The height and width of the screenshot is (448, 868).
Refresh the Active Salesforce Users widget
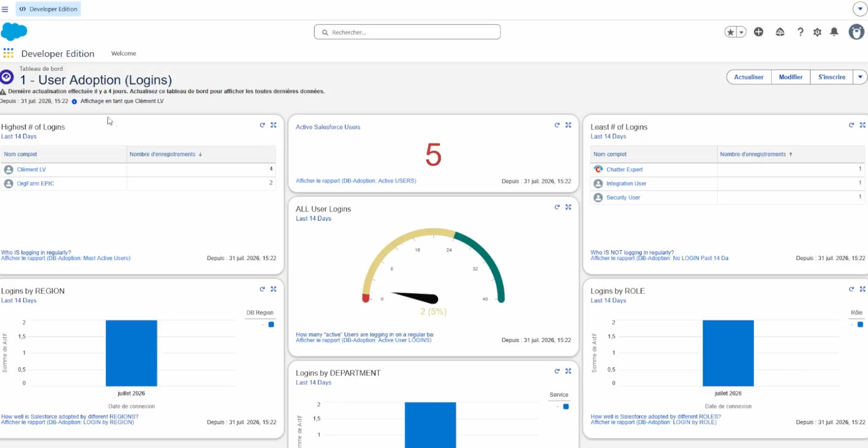tap(557, 125)
